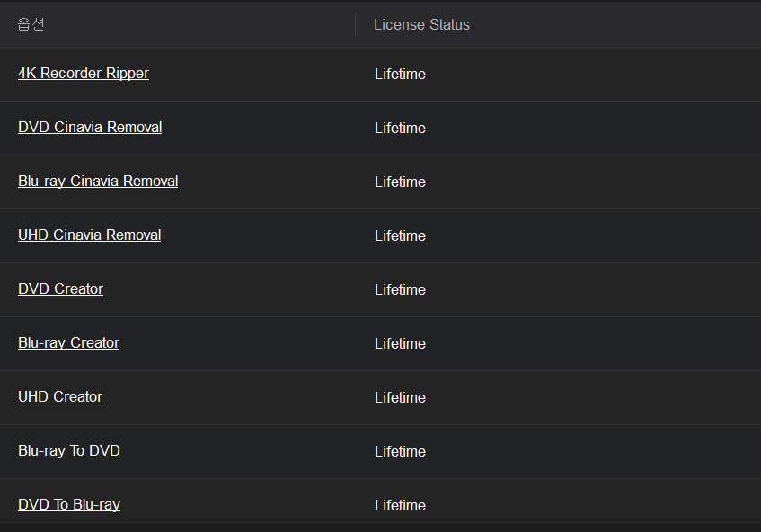Click the DVD Cinavia Removal link

point(90,128)
